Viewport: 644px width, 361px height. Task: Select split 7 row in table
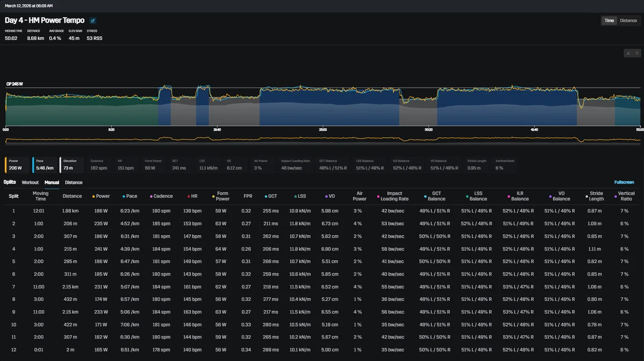pyautogui.click(x=322, y=287)
